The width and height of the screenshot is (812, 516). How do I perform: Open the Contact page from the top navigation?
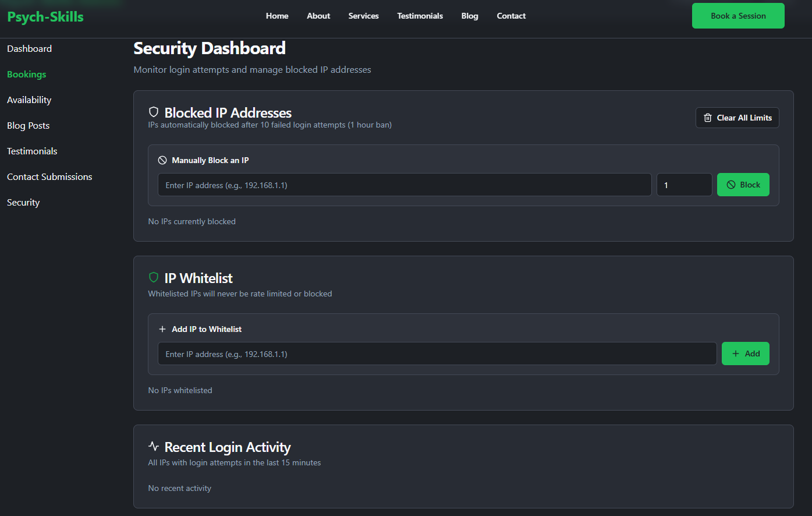tap(511, 16)
